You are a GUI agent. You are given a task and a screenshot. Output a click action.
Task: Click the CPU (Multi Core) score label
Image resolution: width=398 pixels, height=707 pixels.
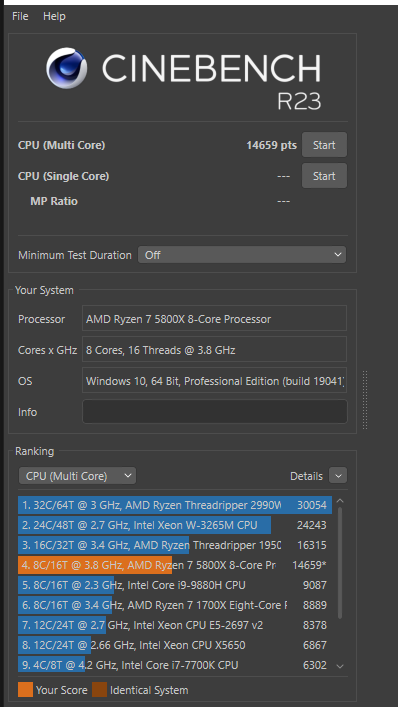pyautogui.click(x=61, y=145)
